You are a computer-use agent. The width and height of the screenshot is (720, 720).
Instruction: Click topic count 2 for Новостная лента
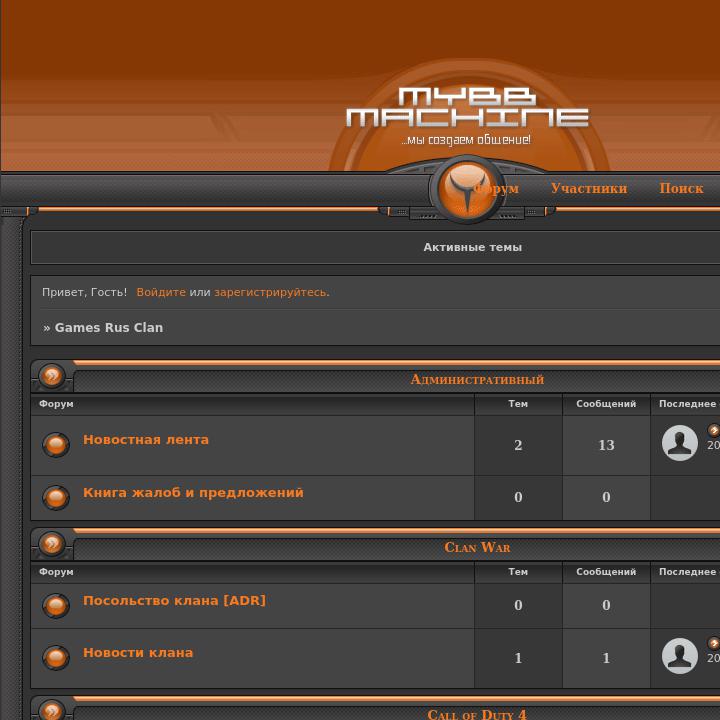[x=518, y=445]
